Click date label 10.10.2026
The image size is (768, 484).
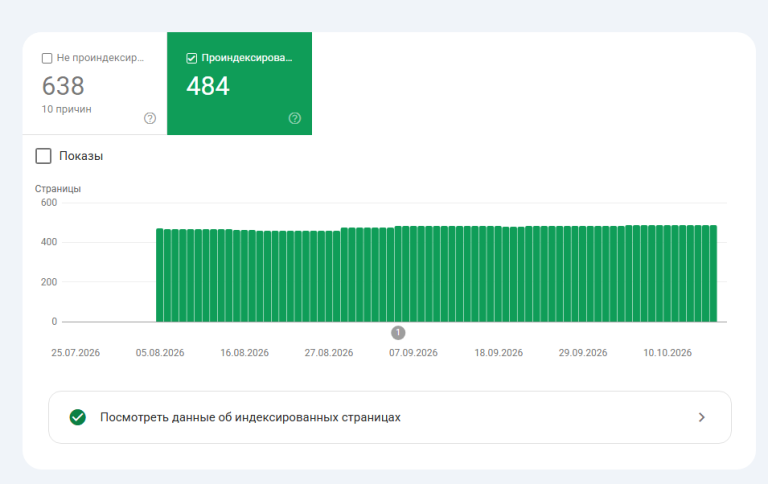668,353
